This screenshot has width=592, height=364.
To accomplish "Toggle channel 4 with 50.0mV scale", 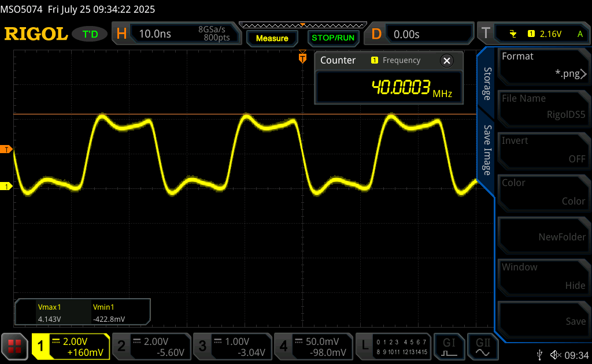I will click(x=313, y=346).
